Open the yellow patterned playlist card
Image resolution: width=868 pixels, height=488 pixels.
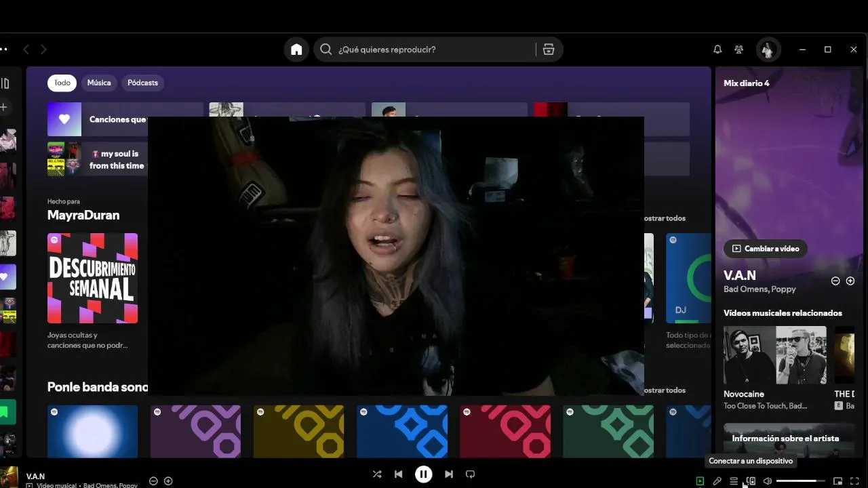[x=298, y=432]
